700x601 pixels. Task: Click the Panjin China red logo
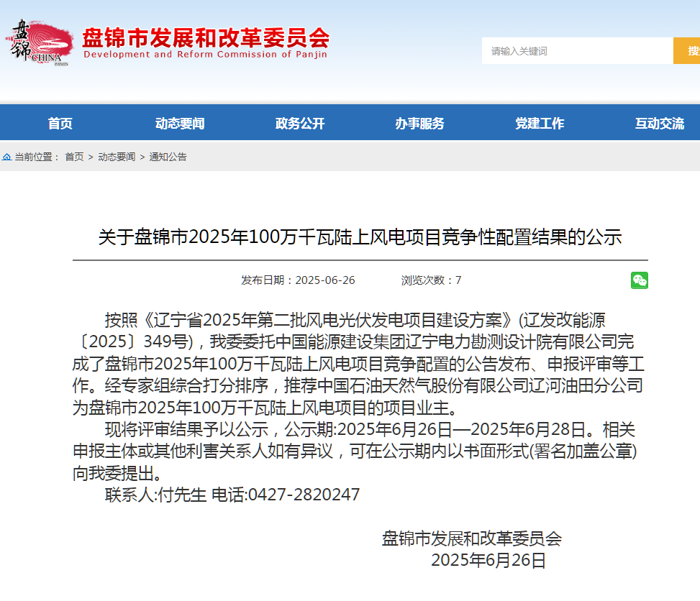[x=42, y=42]
